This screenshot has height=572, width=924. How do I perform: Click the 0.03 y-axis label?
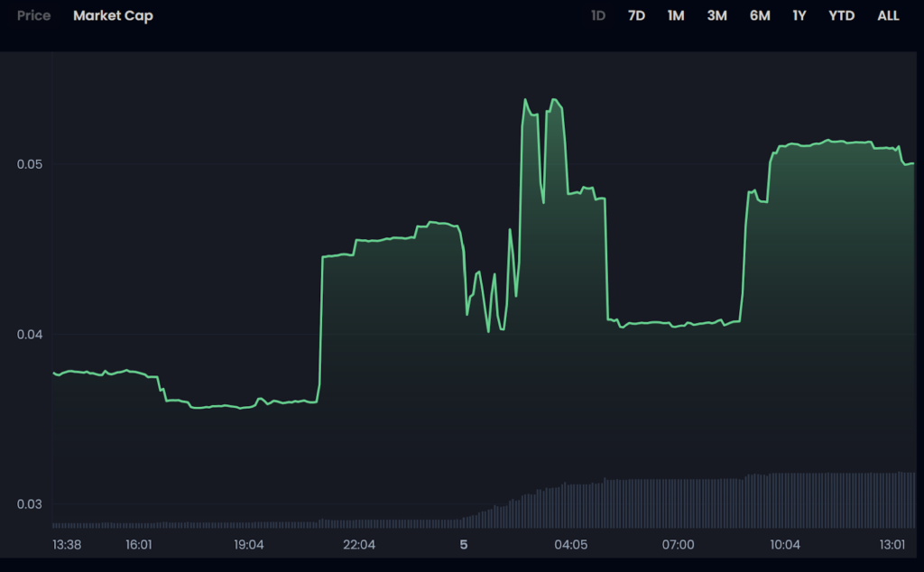pyautogui.click(x=28, y=504)
